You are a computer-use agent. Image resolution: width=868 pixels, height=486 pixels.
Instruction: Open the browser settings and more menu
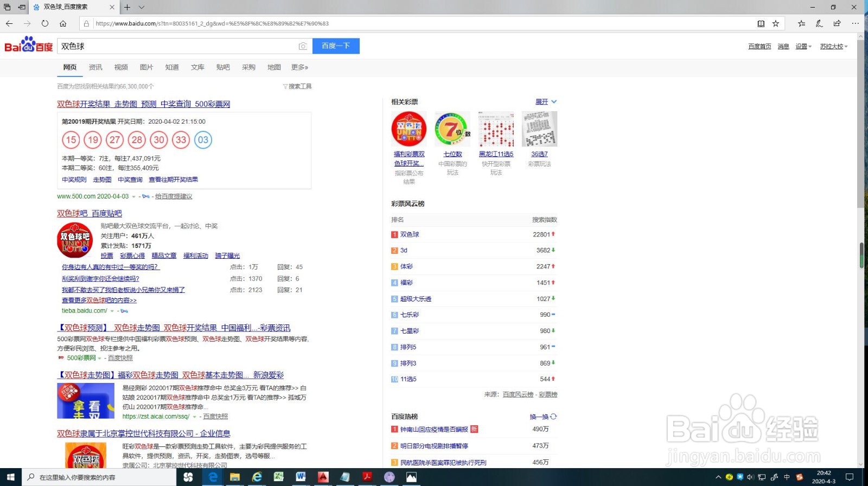[856, 23]
